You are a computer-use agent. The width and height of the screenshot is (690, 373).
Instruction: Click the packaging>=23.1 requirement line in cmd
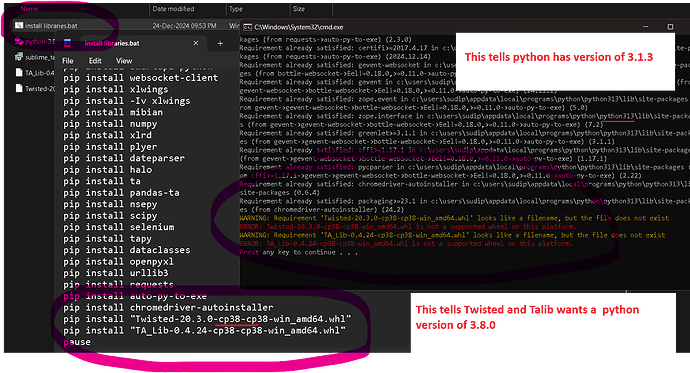tap(465, 201)
